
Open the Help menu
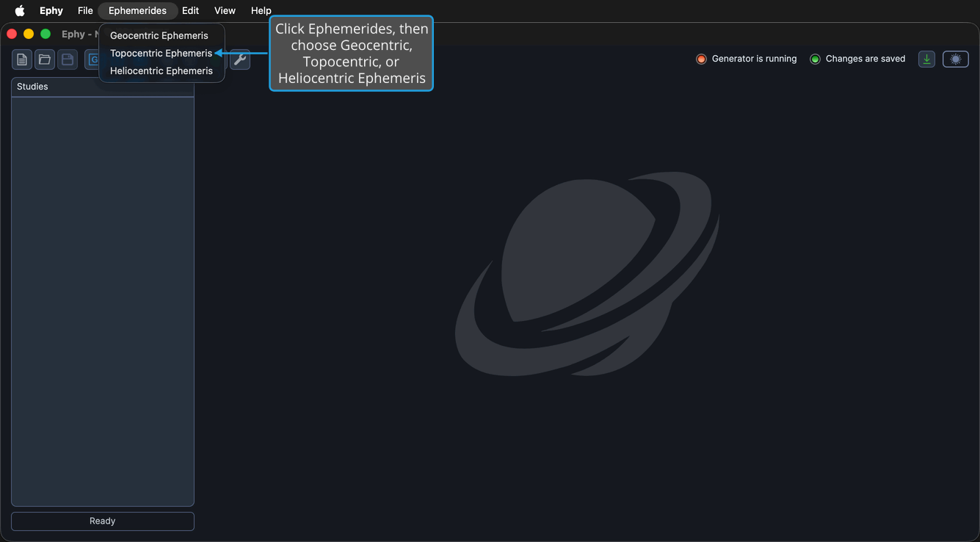pos(261,10)
